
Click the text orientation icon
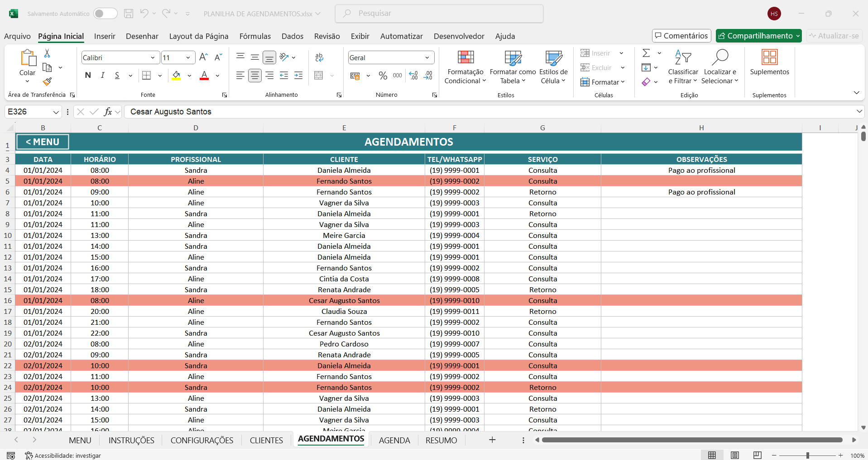[284, 57]
